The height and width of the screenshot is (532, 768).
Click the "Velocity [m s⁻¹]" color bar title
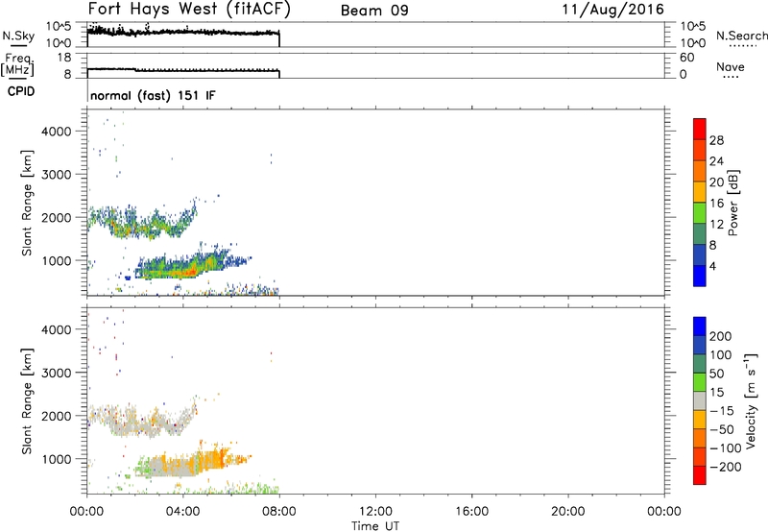pos(751,400)
